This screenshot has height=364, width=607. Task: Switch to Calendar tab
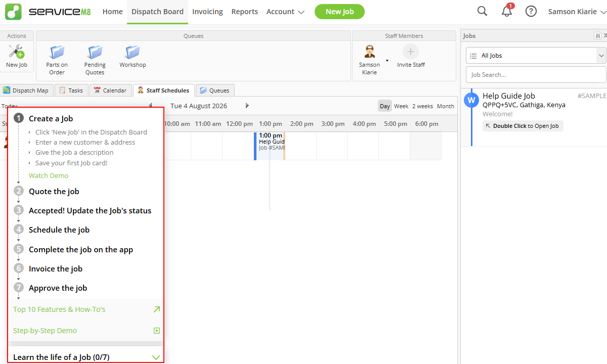[111, 90]
